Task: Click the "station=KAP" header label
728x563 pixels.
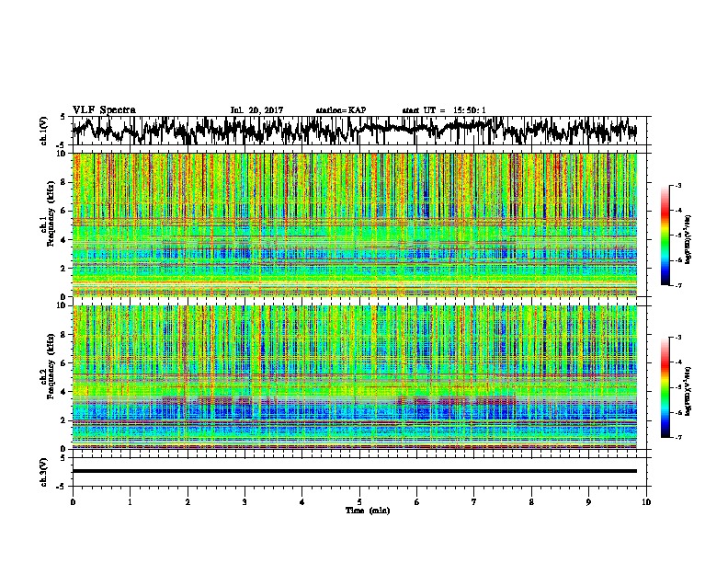Action: click(341, 110)
